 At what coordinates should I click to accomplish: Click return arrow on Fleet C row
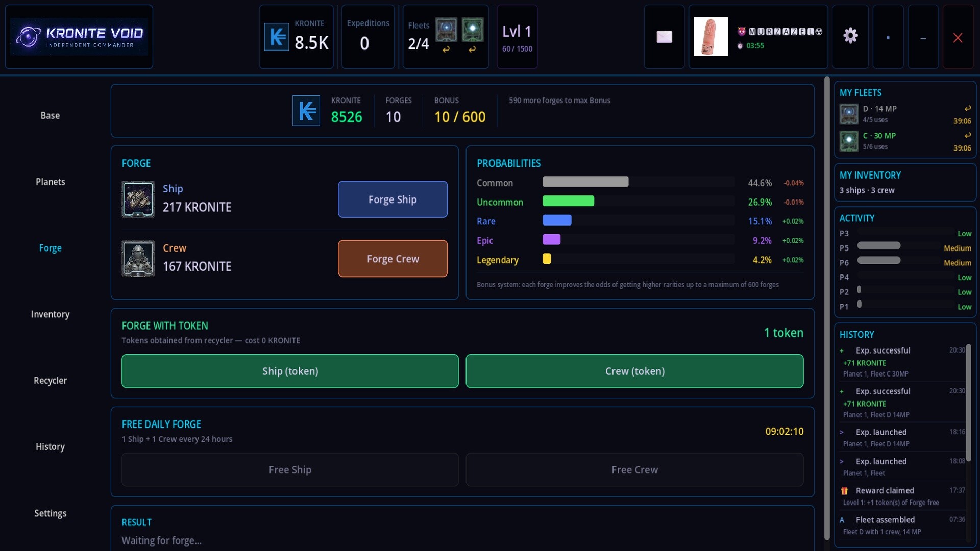click(x=967, y=136)
